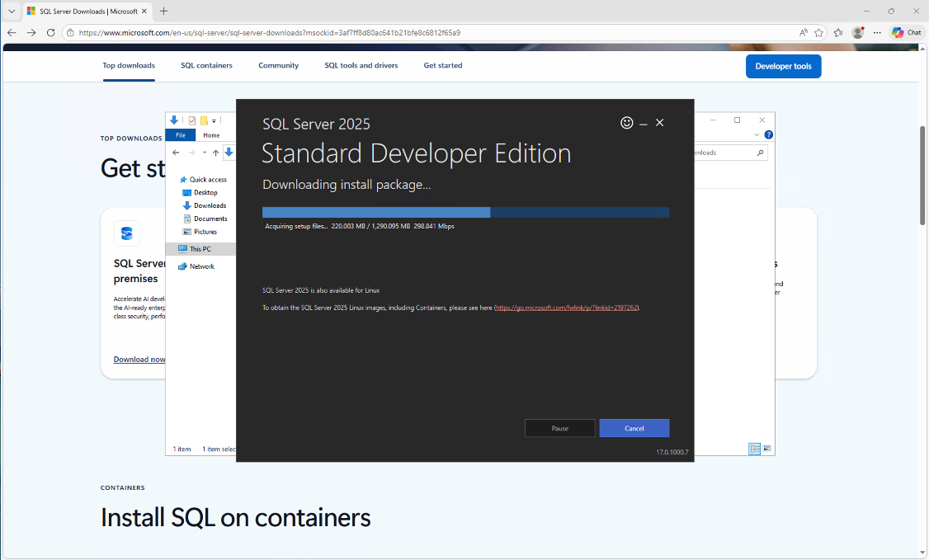Viewport: 929px width, 560px height.
Task: Cancel the SQL Server download
Action: 634,428
